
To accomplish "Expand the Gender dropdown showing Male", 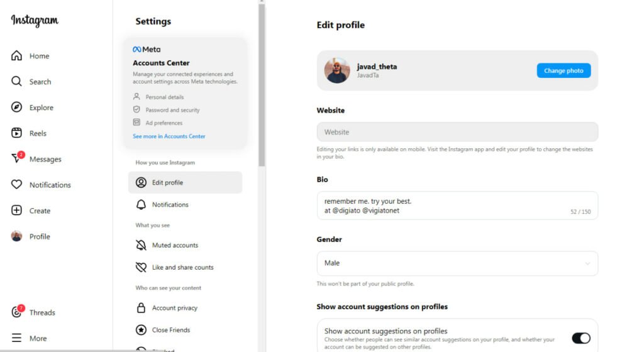I will pyautogui.click(x=457, y=263).
